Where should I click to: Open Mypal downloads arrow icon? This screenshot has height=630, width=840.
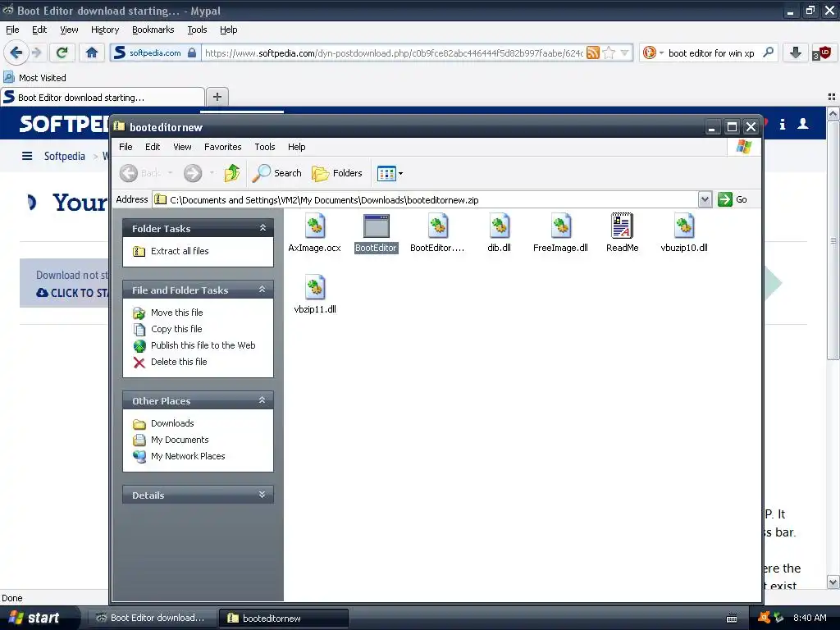tap(796, 52)
